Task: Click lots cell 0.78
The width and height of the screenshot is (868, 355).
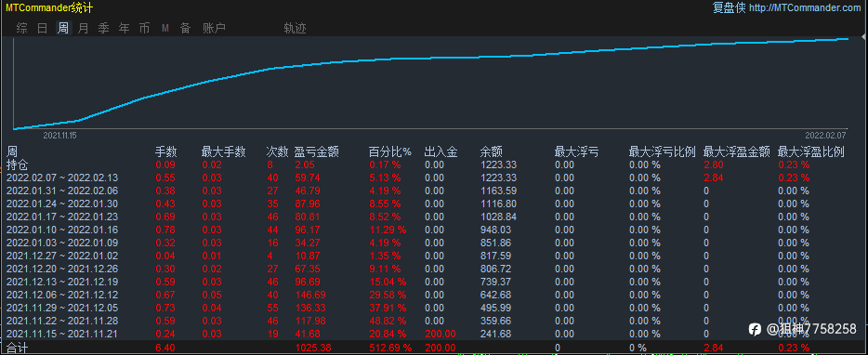Action: click(165, 230)
